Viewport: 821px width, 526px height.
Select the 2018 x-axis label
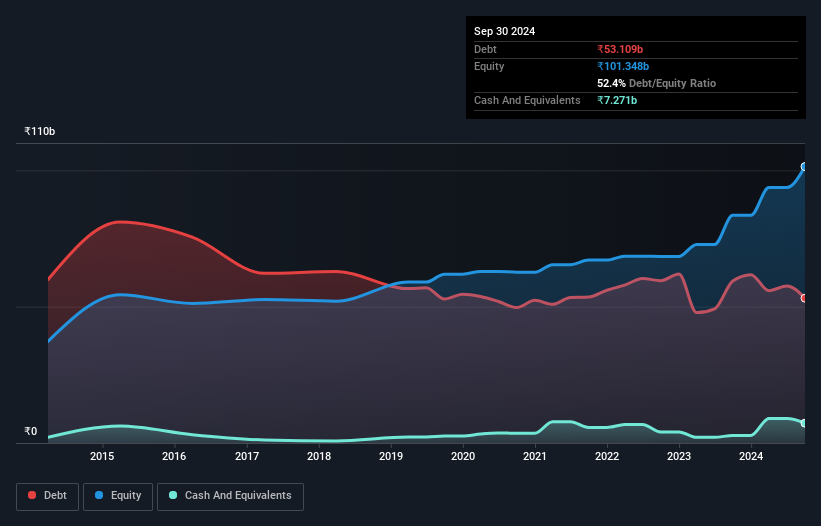(x=319, y=456)
